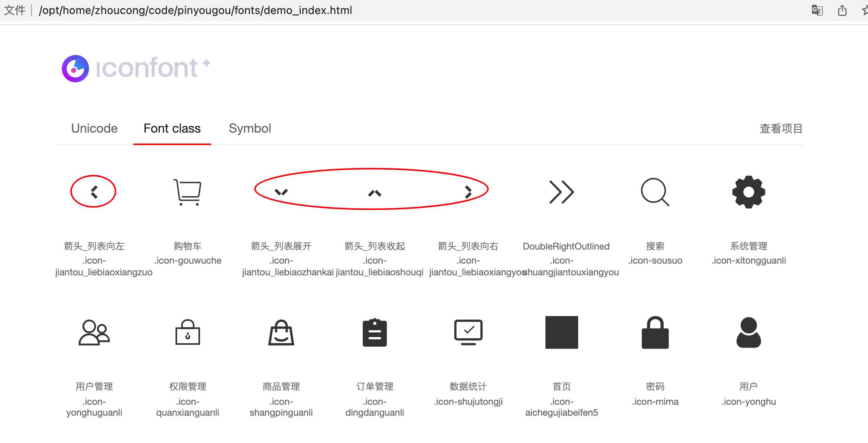Viewport: 868px width, 443px height.
Task: Select the 订单管理 clipboard icon
Action: pos(375,332)
